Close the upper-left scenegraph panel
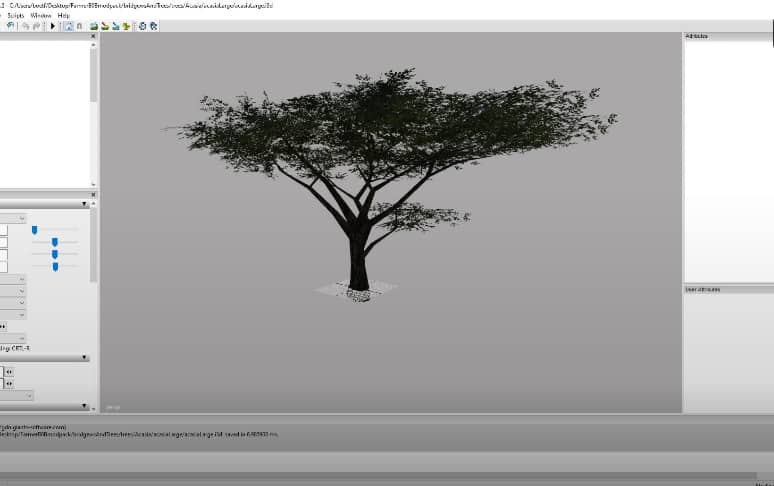Image resolution: width=774 pixels, height=486 pixels. click(x=94, y=37)
